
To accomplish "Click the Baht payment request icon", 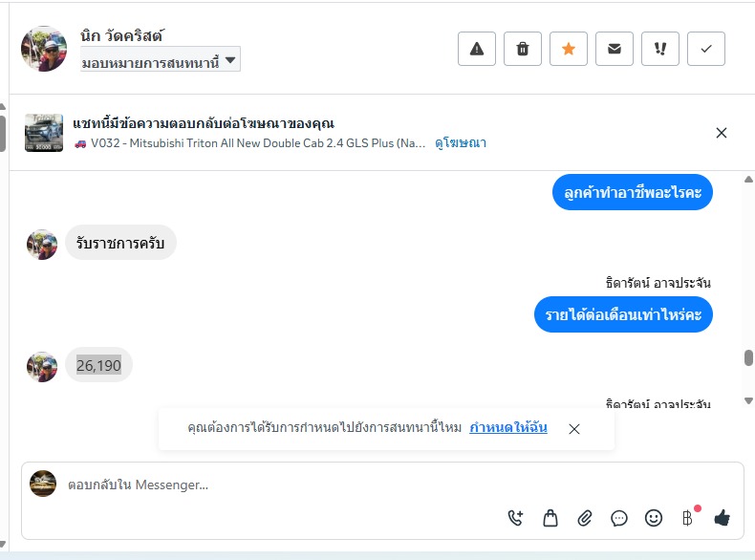I will [x=687, y=518].
